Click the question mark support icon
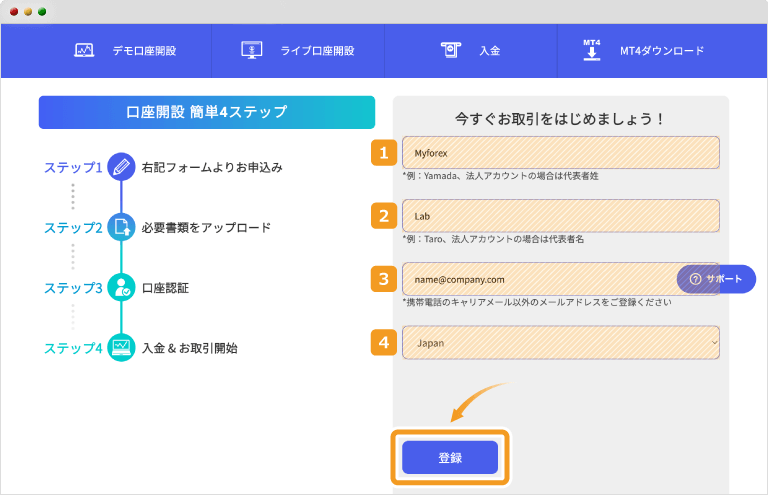Viewport: 768px width, 495px height. 695,279
